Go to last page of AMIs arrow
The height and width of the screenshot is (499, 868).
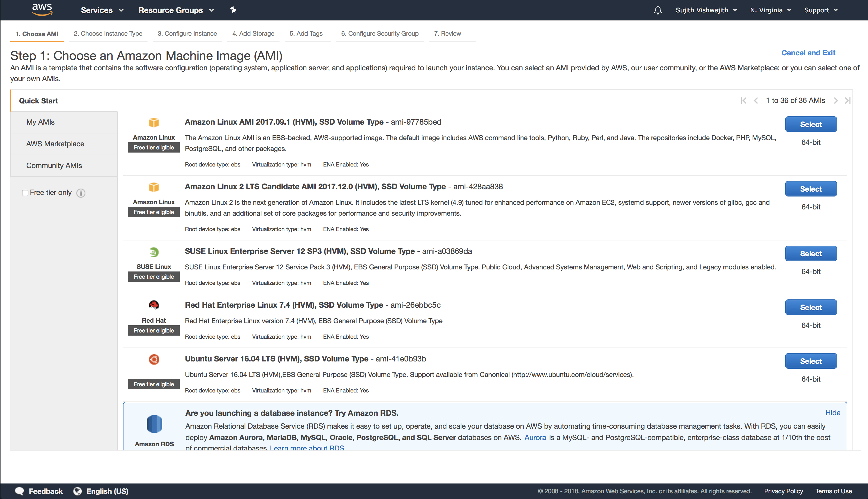[x=847, y=100]
